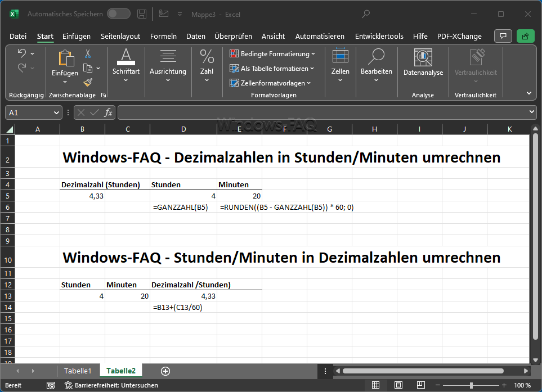Click the horizontal scrollbar thumb
This screenshot has height=392, width=542.
click(x=423, y=371)
